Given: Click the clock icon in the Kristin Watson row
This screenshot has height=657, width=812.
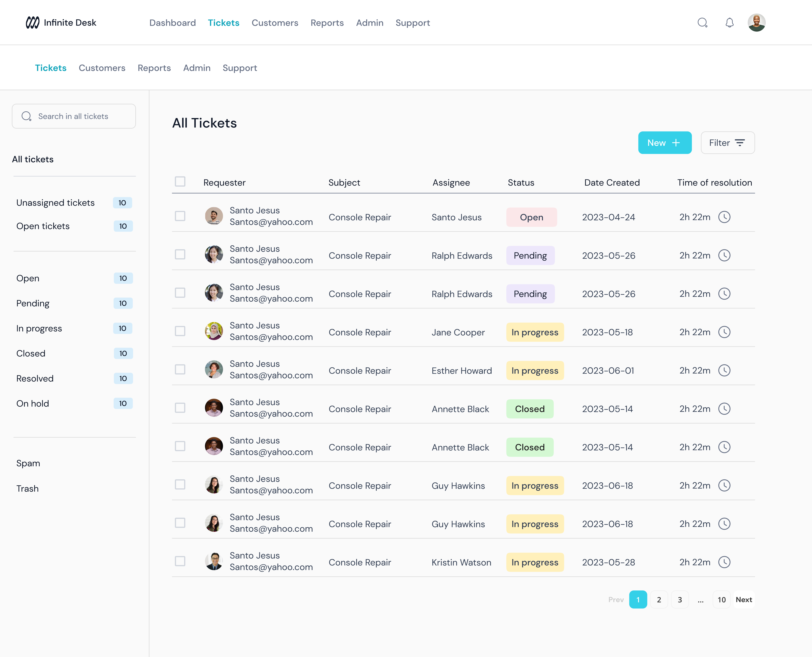Looking at the screenshot, I should [x=724, y=562].
